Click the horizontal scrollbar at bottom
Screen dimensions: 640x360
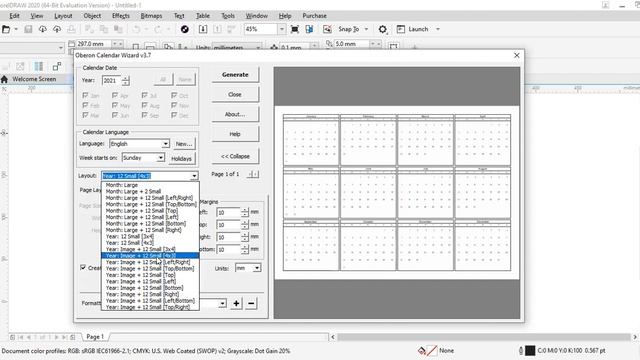[x=484, y=337]
